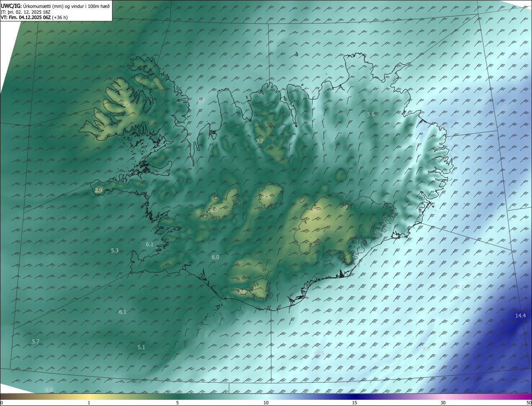Select the title 'Úrkomumætti (mm) og vindur í 100m hæð'
The image size is (532, 406).
tap(66, 6)
